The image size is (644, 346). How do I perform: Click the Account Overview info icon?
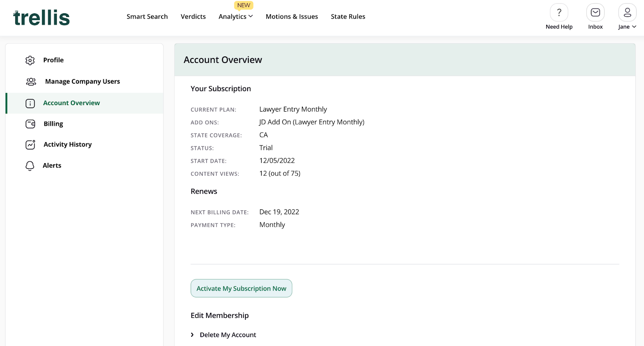click(x=30, y=104)
